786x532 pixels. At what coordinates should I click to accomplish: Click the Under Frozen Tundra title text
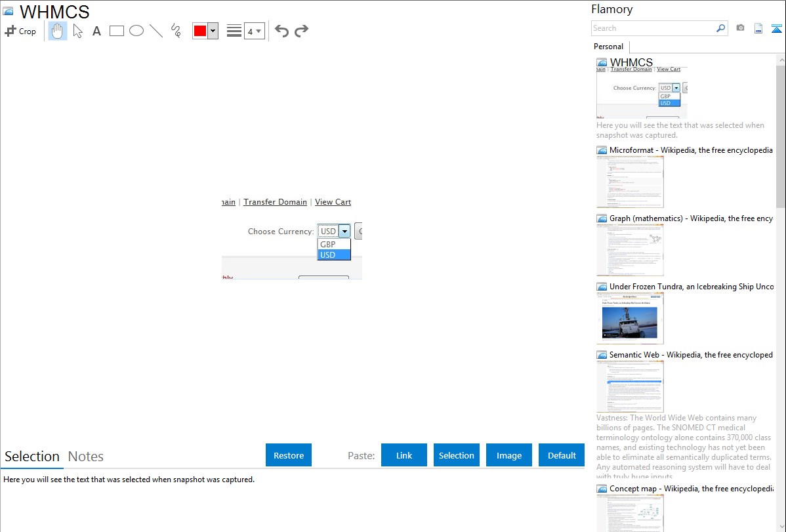click(692, 286)
